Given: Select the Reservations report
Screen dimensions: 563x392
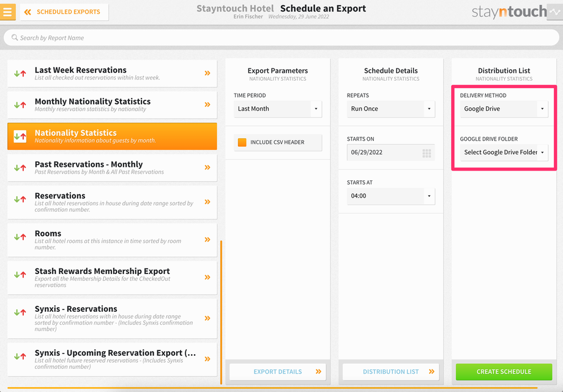Looking at the screenshot, I should pos(112,202).
